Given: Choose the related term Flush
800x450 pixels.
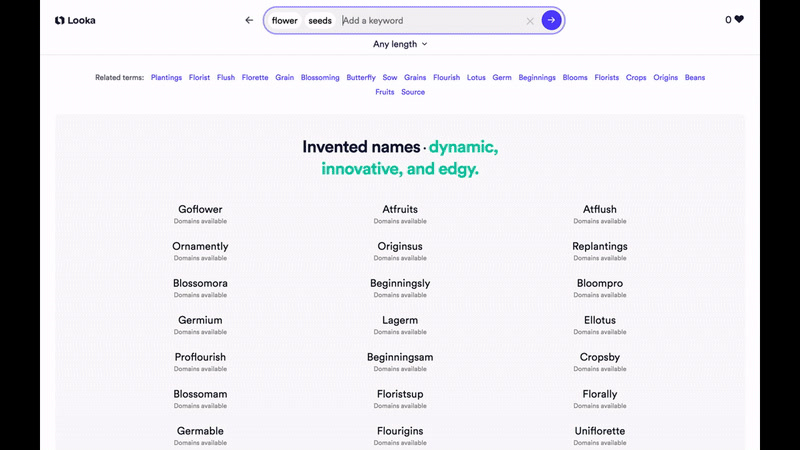Looking at the screenshot, I should pos(226,78).
